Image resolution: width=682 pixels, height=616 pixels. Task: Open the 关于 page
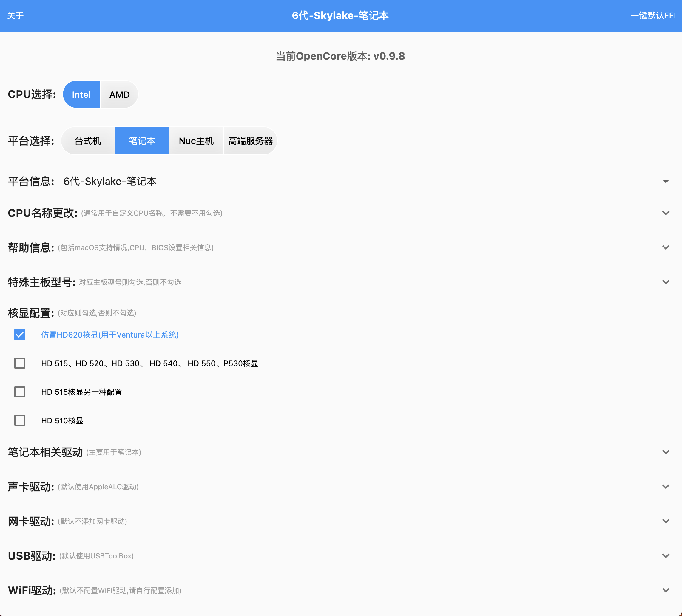(x=16, y=16)
